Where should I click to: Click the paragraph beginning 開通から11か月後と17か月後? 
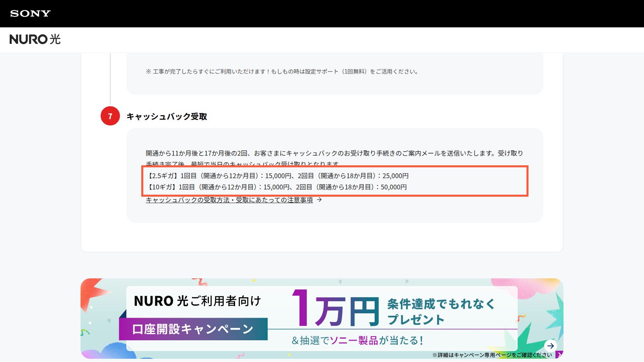point(334,158)
